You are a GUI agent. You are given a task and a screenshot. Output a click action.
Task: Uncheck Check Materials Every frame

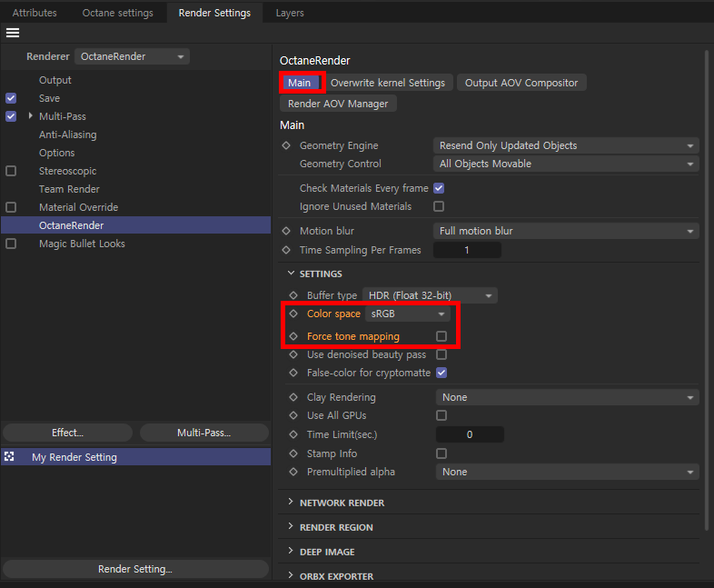[x=439, y=188]
